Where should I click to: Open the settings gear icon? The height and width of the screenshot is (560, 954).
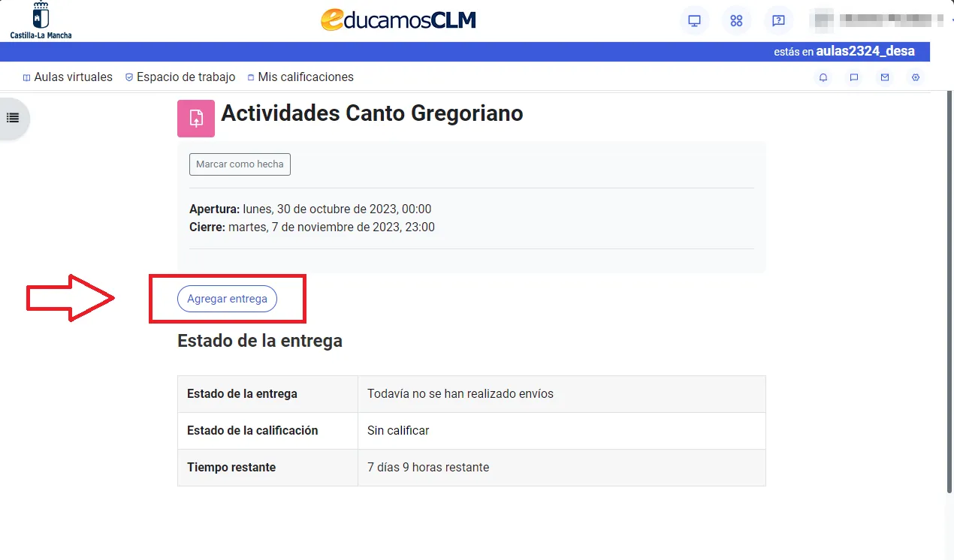915,77
